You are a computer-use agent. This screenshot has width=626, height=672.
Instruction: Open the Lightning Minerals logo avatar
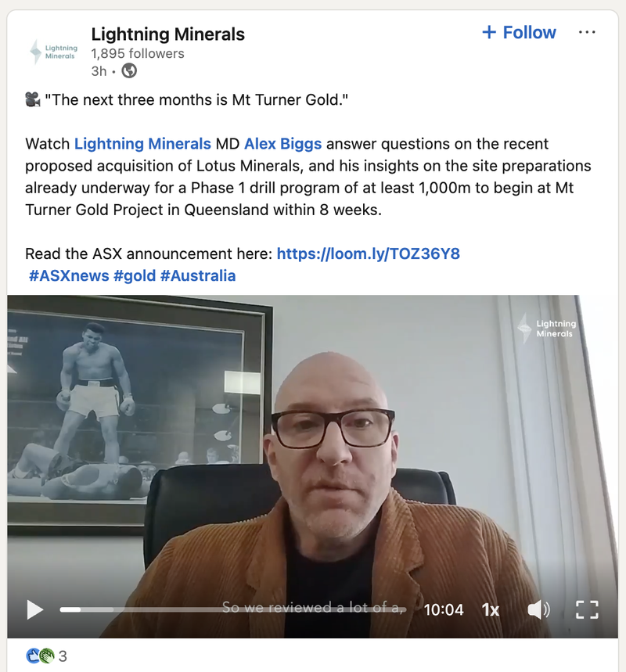point(53,52)
